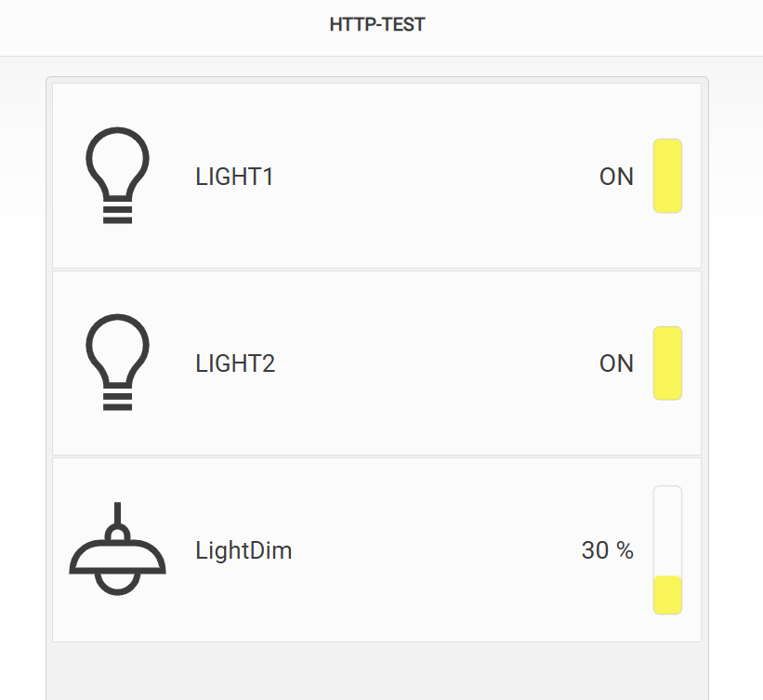
Task: Select the LightDim label text
Action: [243, 550]
